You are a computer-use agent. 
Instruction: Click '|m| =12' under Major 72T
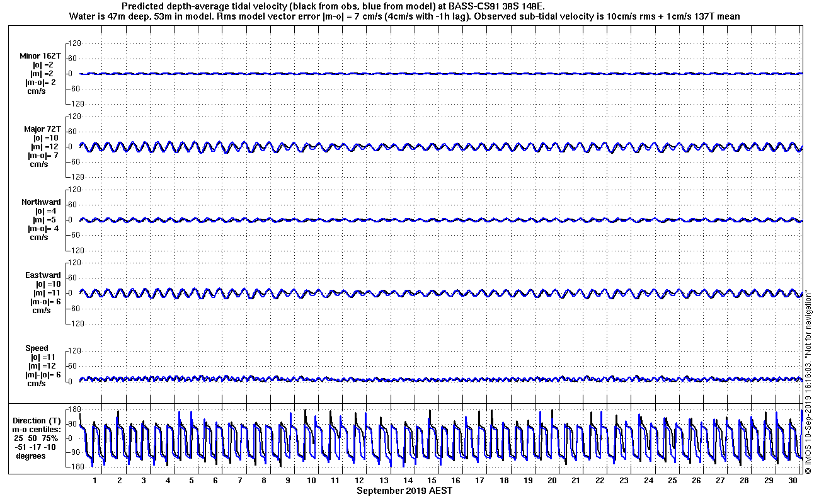point(45,147)
